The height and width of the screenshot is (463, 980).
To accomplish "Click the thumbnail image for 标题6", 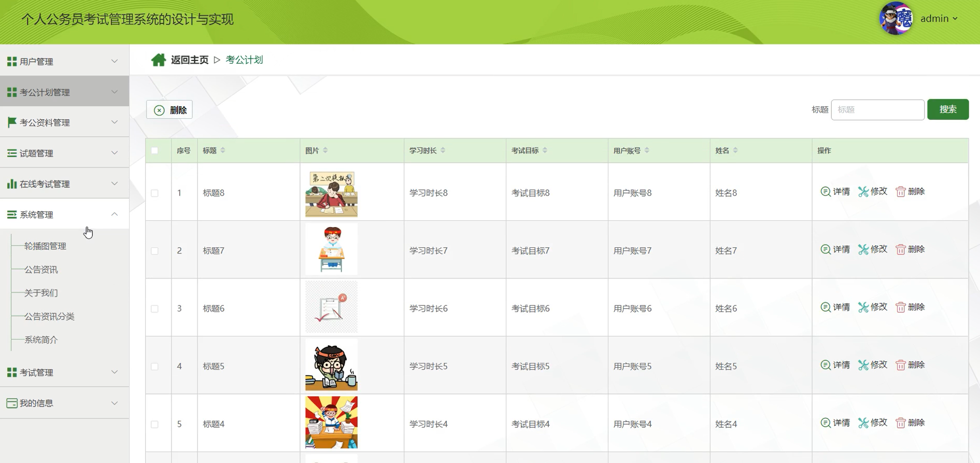I will pos(331,307).
